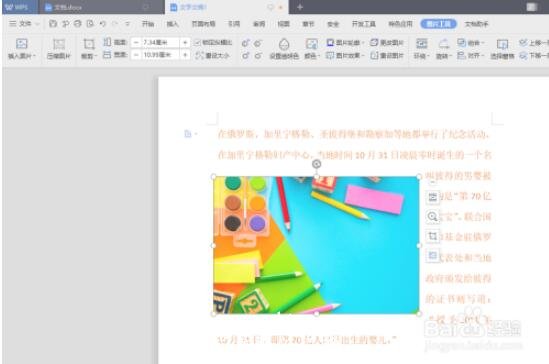Switch to the Start (开始) ribbon tab
Screen dimensions: 549x364
148,24
